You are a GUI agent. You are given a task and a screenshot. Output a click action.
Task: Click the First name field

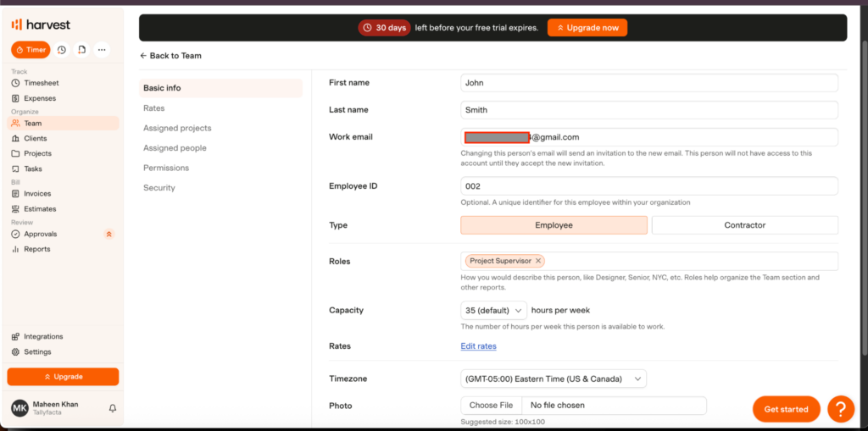[649, 83]
